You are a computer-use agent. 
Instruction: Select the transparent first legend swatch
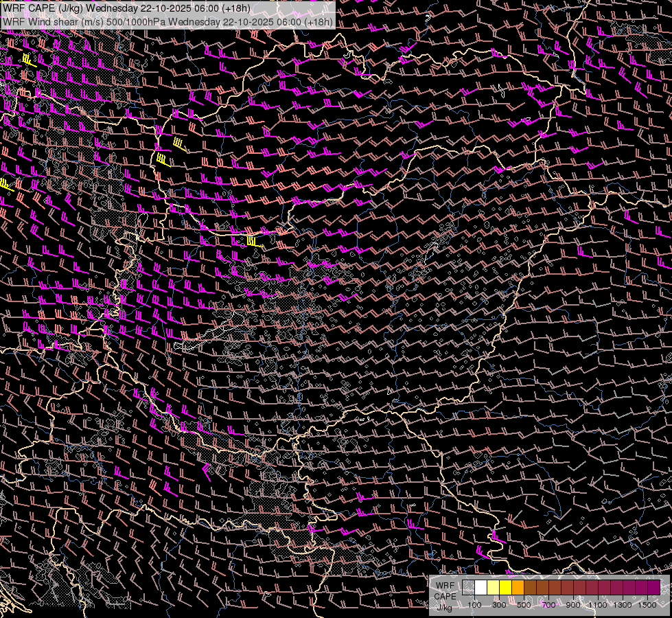(468, 588)
